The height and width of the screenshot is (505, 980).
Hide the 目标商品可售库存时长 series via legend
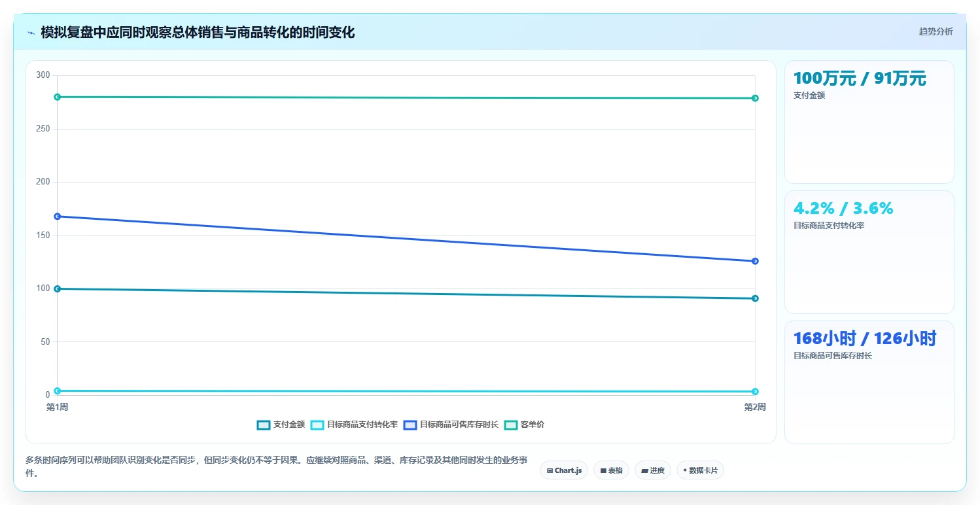(451, 425)
